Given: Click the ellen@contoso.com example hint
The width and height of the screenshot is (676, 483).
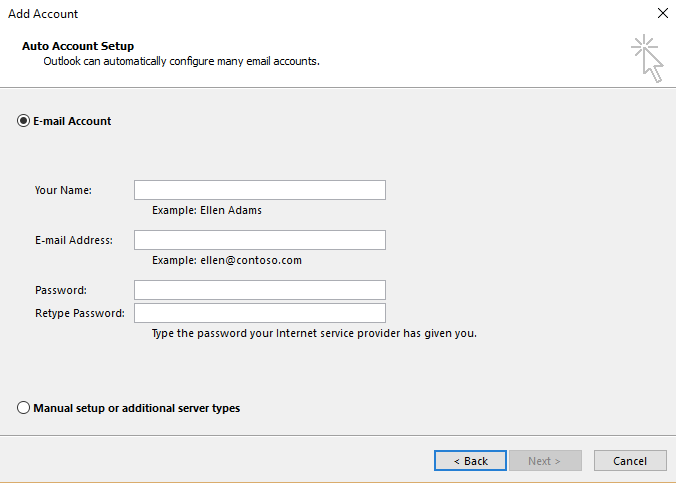Looking at the screenshot, I should [227, 260].
